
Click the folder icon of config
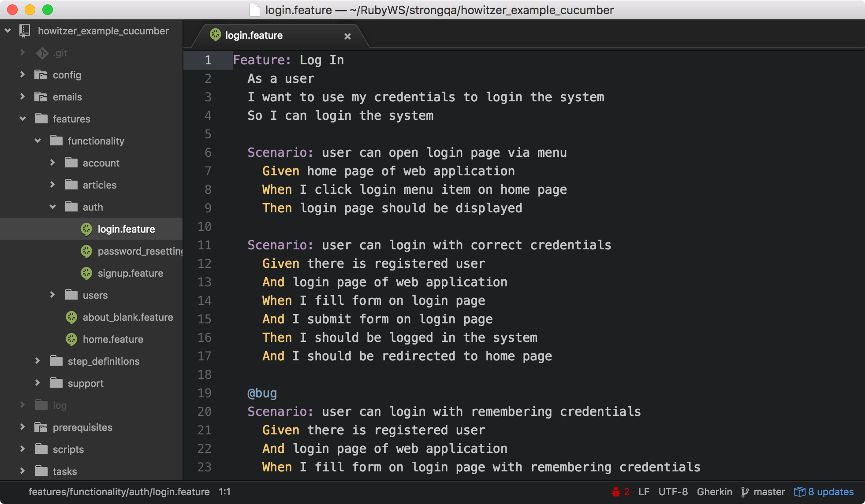click(41, 75)
